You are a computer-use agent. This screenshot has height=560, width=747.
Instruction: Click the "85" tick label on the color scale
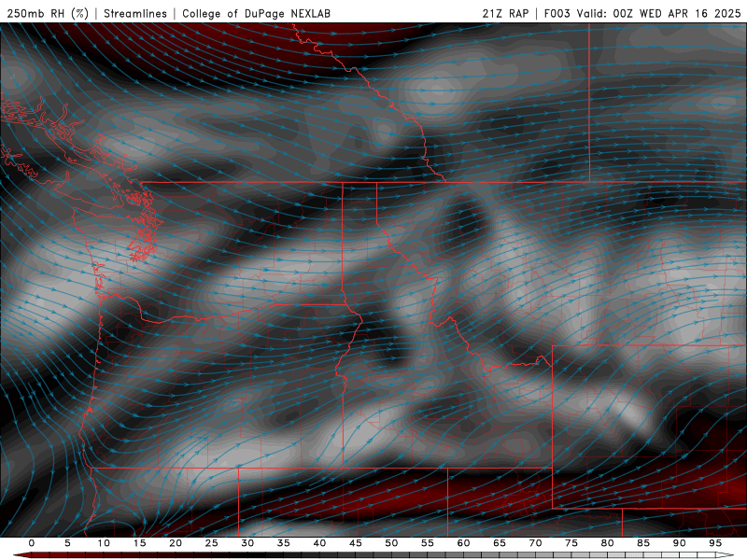tap(643, 543)
